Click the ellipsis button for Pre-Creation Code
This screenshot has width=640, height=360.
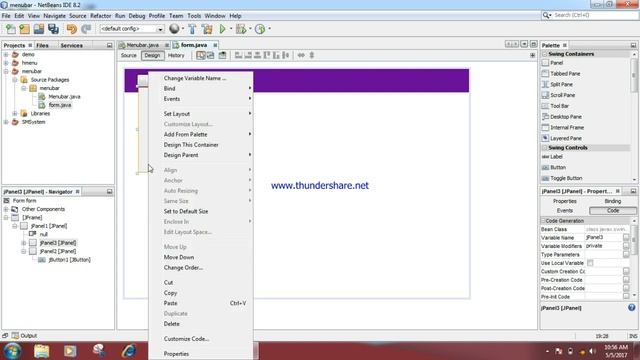point(626,280)
